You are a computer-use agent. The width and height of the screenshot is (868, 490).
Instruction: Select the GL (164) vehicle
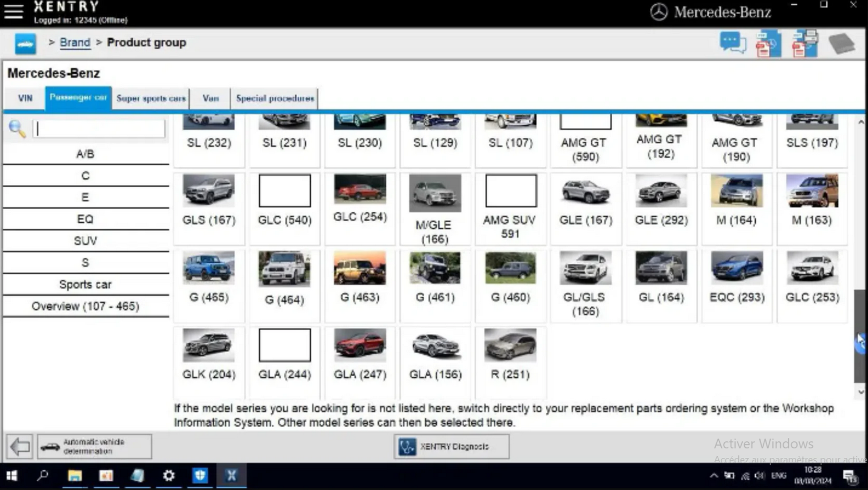tap(661, 285)
